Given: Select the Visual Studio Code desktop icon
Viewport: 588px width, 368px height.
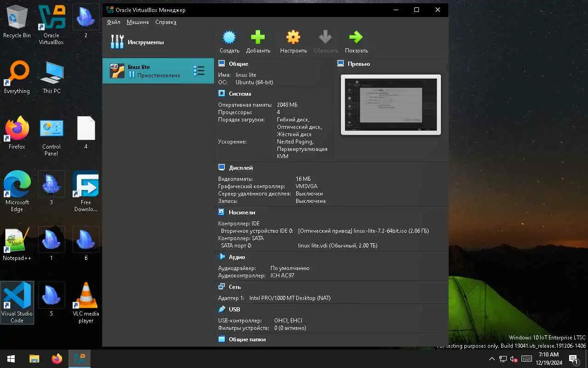Looking at the screenshot, I should coord(17,303).
